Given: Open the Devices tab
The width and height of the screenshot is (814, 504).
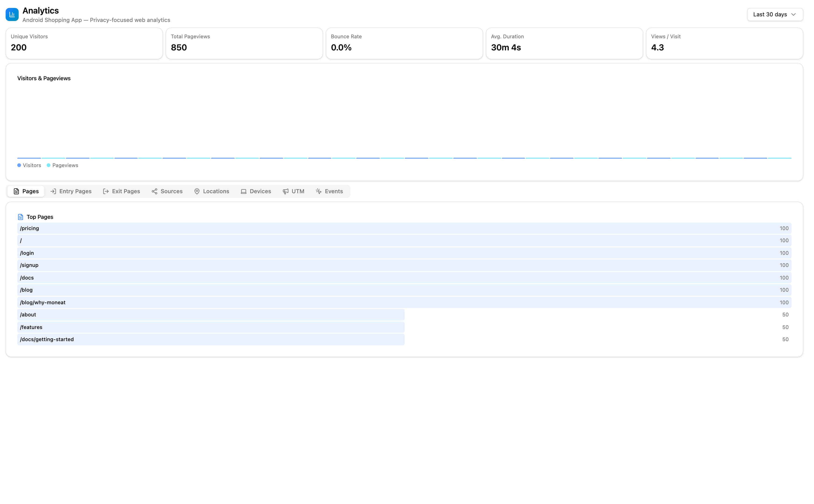Looking at the screenshot, I should pos(256,191).
